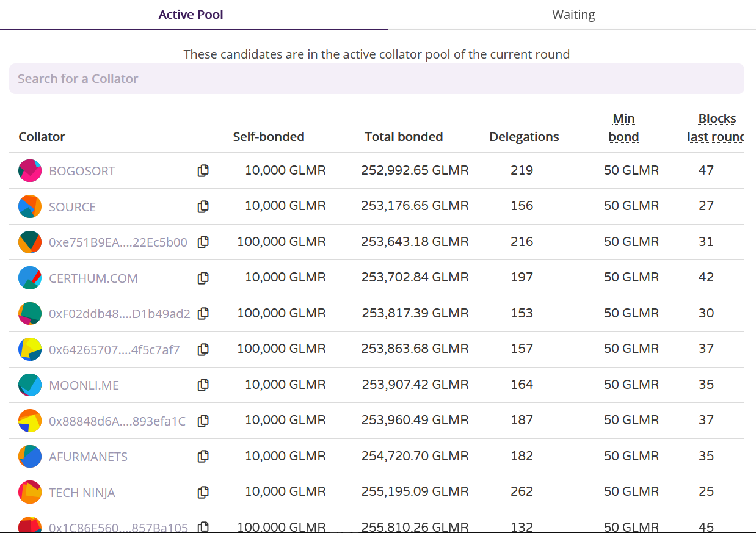
Task: Copy TECH NINJA's address
Action: pyautogui.click(x=203, y=491)
